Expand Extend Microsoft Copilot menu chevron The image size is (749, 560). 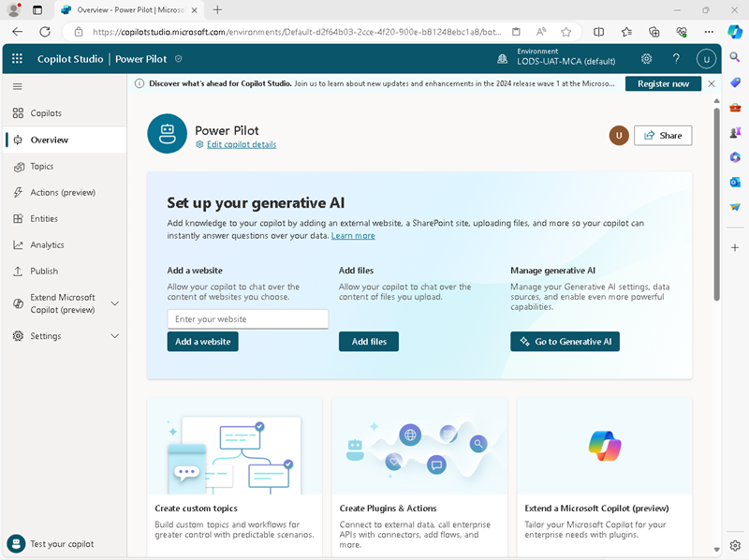point(114,303)
